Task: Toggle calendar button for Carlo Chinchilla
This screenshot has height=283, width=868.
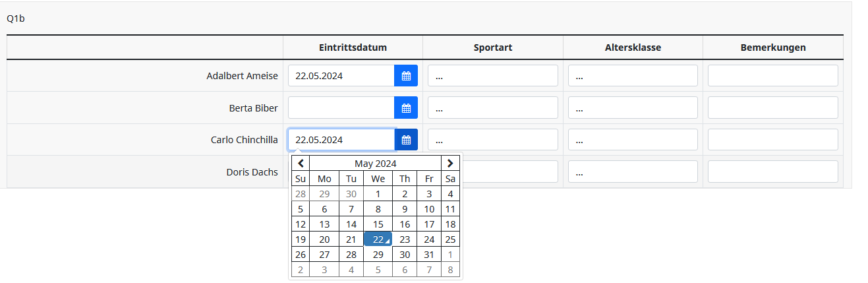Action: pos(406,140)
